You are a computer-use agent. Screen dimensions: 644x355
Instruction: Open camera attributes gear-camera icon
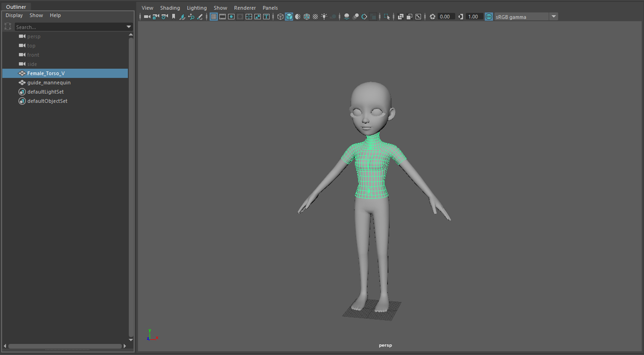(165, 17)
